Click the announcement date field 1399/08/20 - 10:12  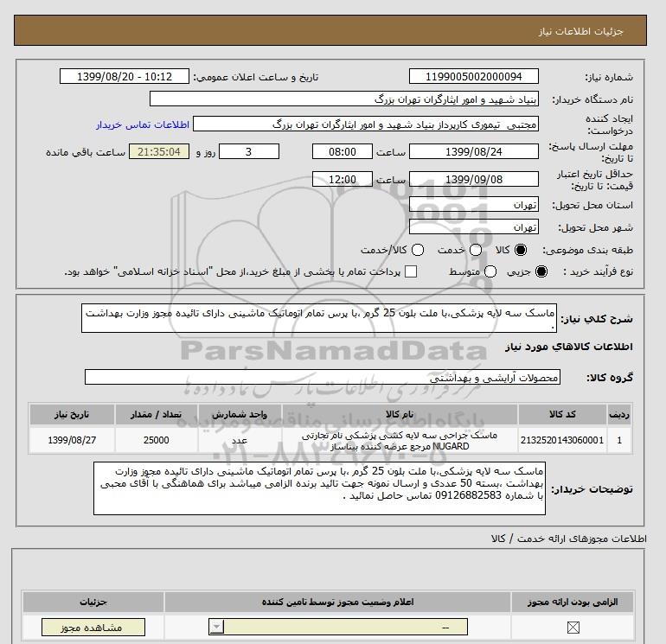click(125, 77)
